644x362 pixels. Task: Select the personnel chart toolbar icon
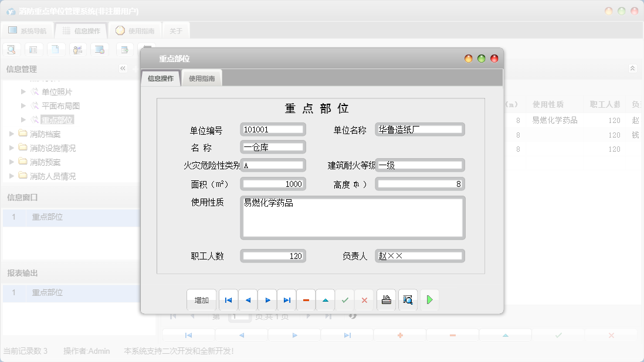[x=77, y=49]
